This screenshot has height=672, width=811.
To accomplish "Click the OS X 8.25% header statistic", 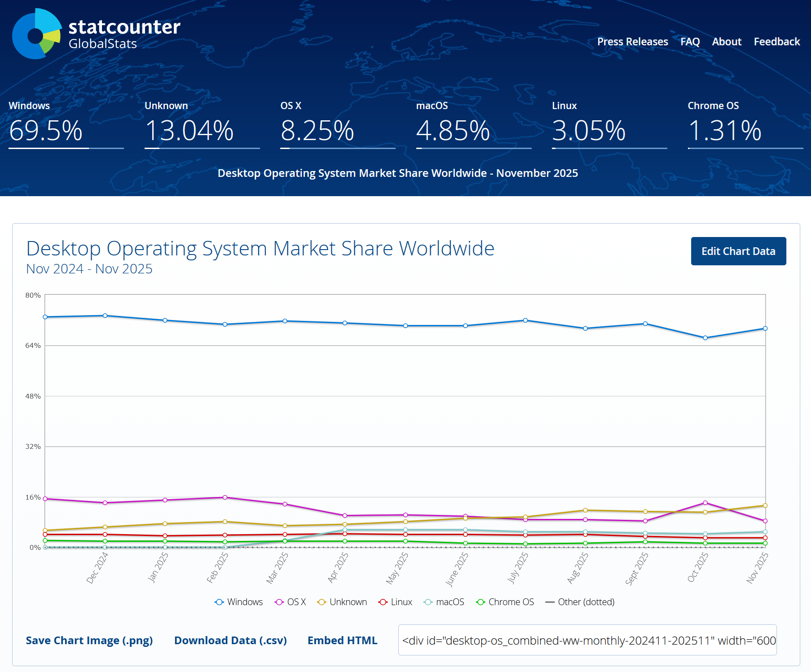I will pos(338,124).
